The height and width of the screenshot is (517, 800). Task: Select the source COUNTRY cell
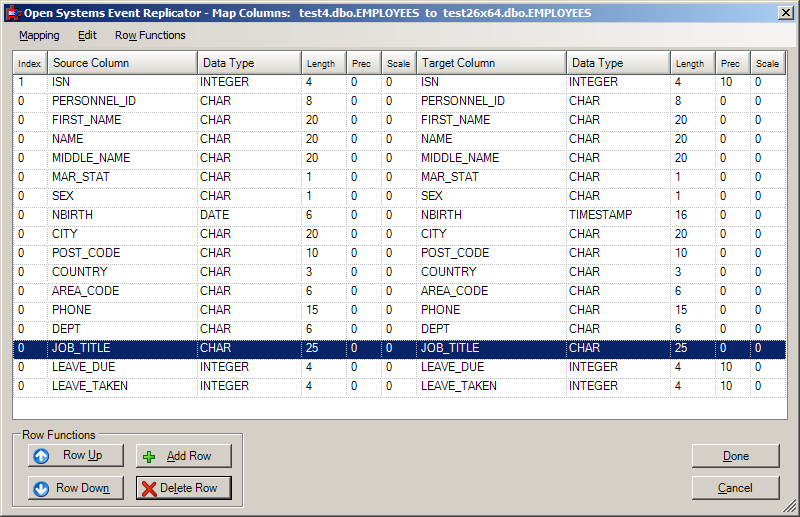click(122, 272)
